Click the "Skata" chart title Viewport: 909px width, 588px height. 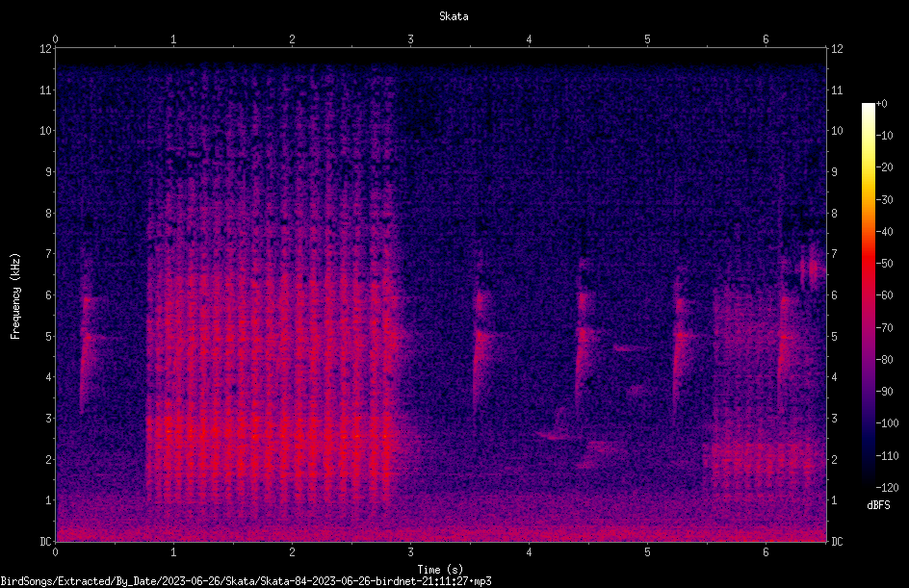(x=454, y=16)
